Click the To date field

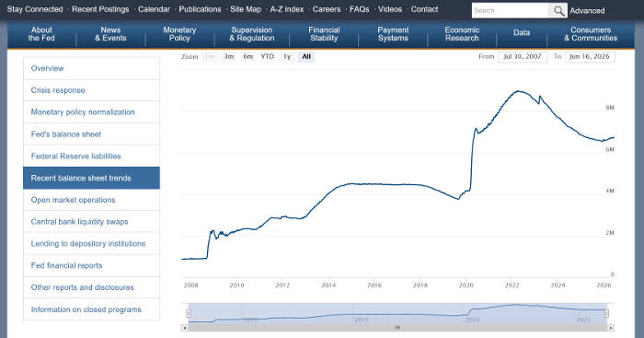590,57
